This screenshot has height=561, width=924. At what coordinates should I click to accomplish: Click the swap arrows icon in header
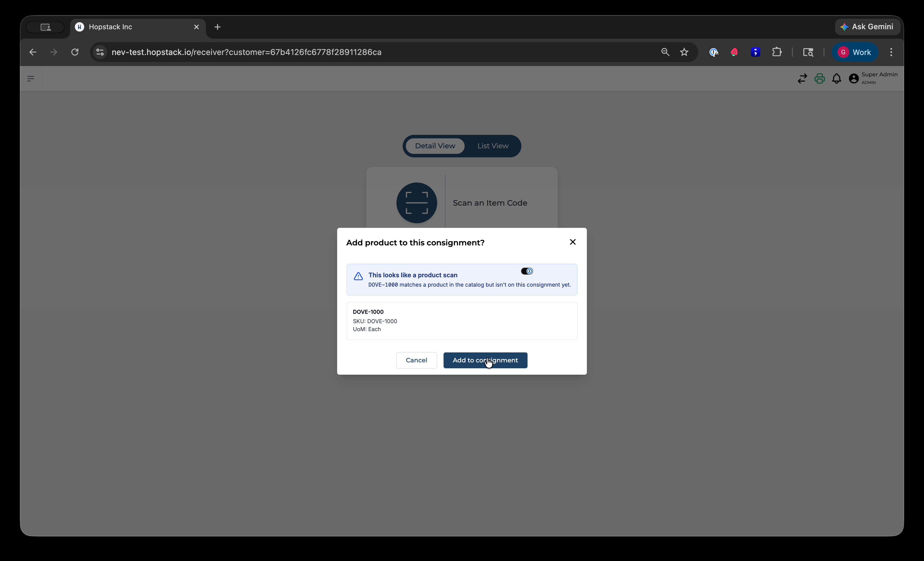[802, 78]
